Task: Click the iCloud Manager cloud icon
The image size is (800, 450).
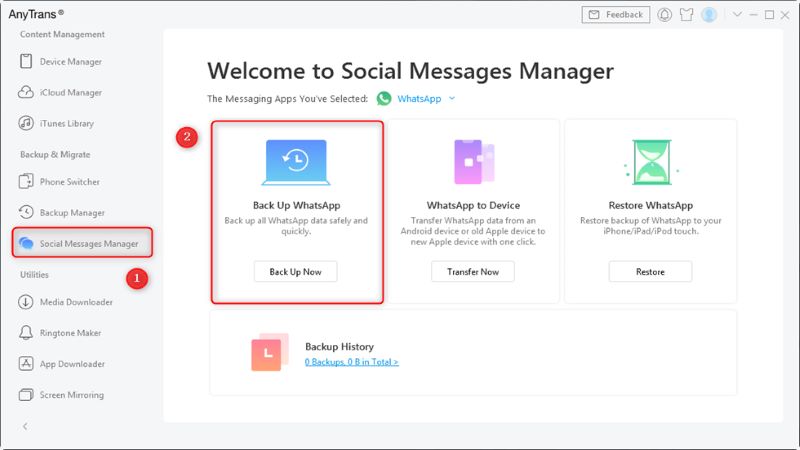Action: [x=26, y=92]
